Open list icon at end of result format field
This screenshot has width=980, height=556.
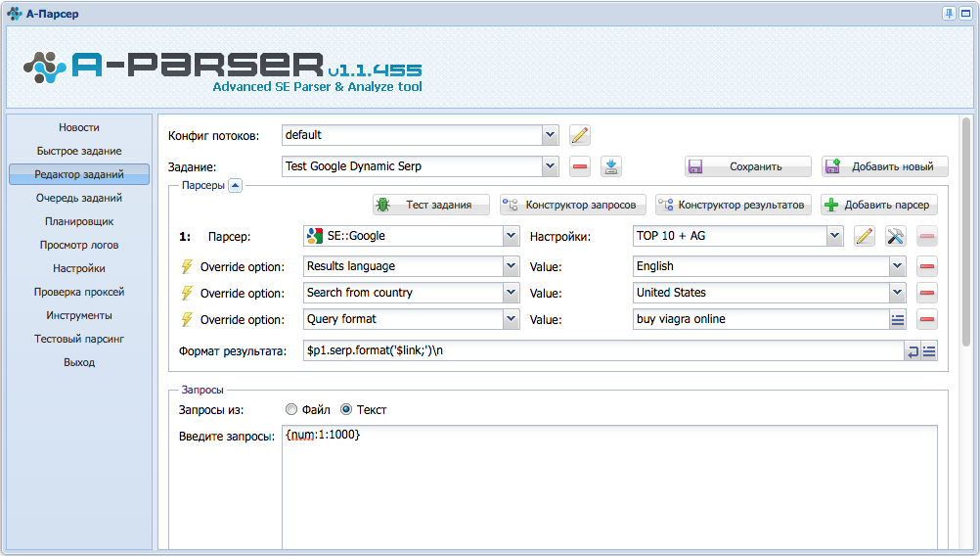pos(929,351)
